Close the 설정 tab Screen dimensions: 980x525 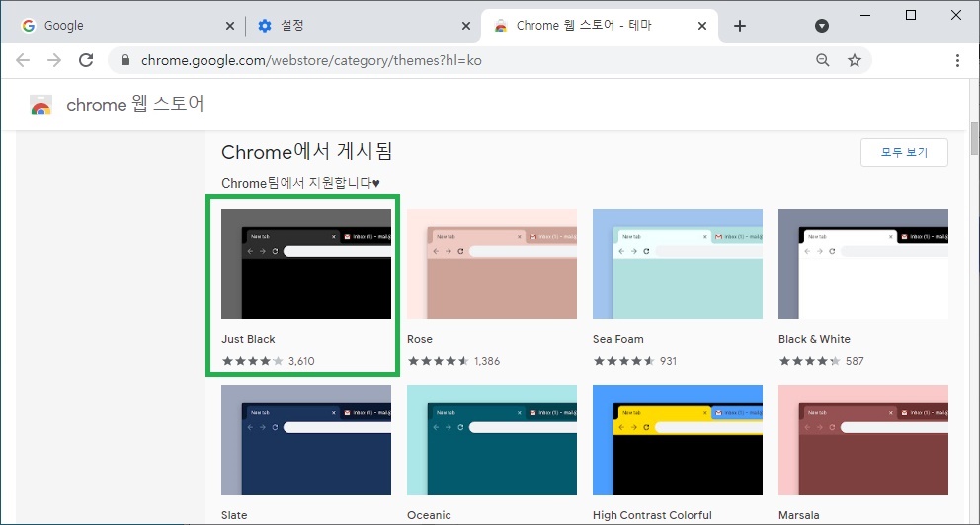coord(466,26)
